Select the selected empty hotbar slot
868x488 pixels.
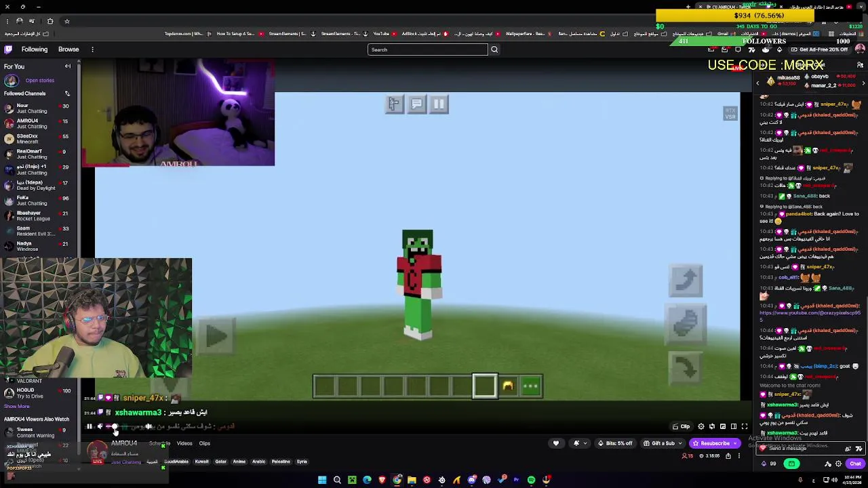[485, 386]
